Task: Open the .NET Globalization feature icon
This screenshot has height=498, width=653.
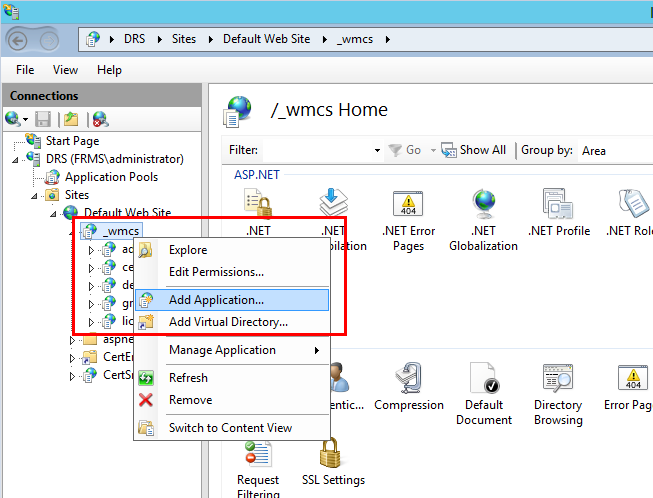Action: (483, 205)
